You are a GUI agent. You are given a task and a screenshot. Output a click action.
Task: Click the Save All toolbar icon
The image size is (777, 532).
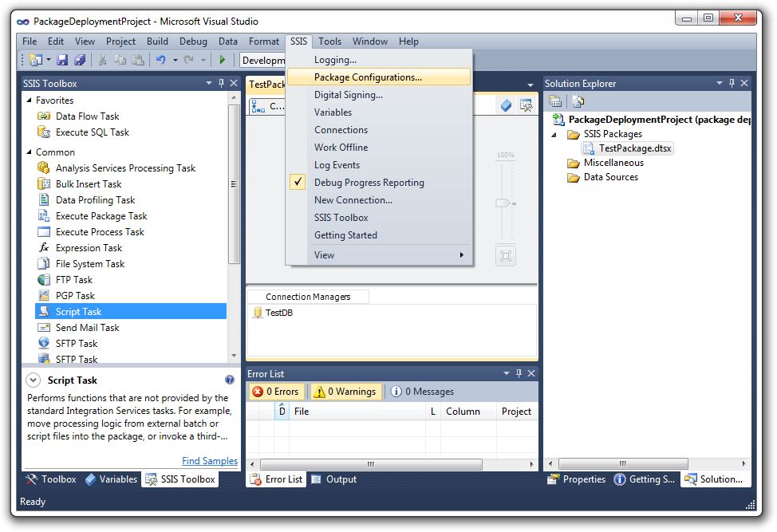click(81, 61)
